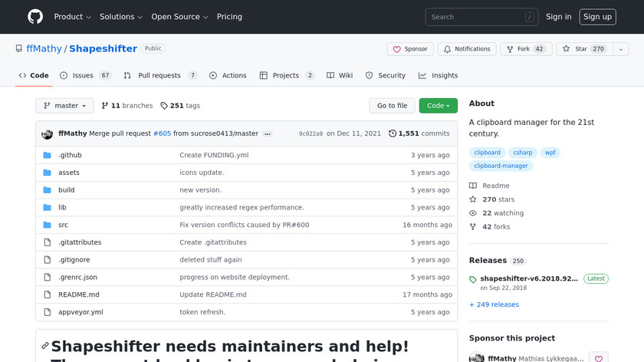
Task: Click the link icon beside README heading
Action: (45, 346)
